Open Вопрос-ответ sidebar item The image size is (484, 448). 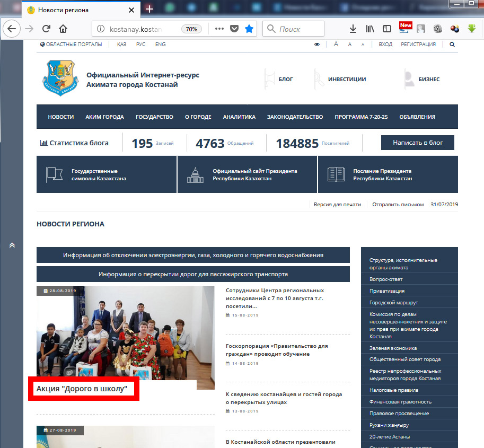[x=386, y=279]
